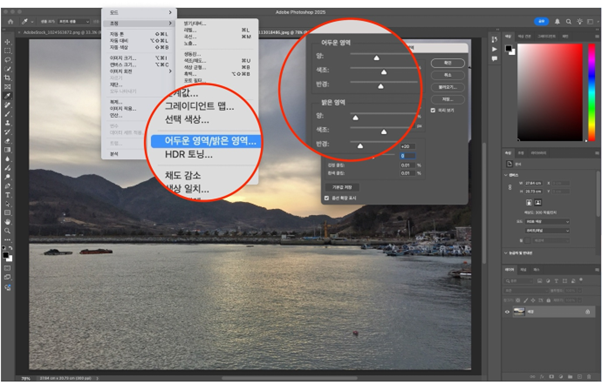The image size is (602, 383).
Task: Set canvas orientation to portrait
Action: pyautogui.click(x=529, y=202)
